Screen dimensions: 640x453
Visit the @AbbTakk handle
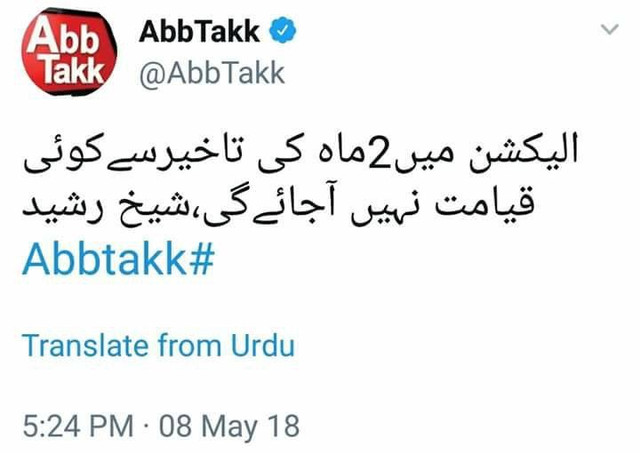click(212, 73)
